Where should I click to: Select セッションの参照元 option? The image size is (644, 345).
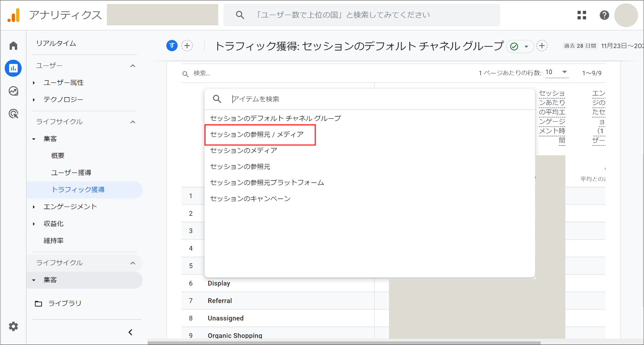click(369, 166)
